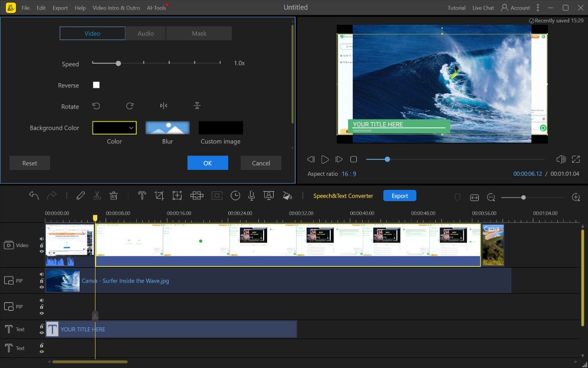Rotate the clip counterclockwise

tap(97, 106)
